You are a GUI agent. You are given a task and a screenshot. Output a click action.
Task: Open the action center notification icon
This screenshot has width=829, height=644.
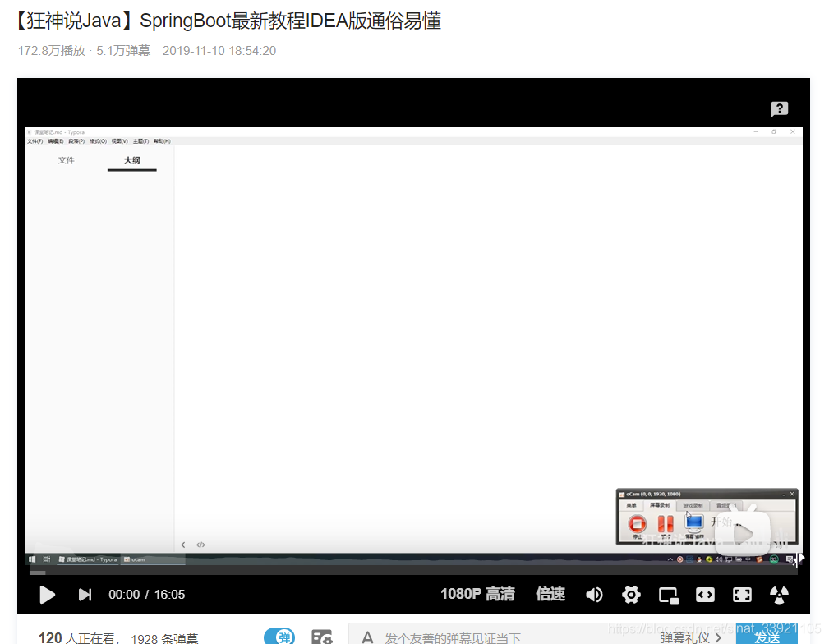tap(789, 559)
